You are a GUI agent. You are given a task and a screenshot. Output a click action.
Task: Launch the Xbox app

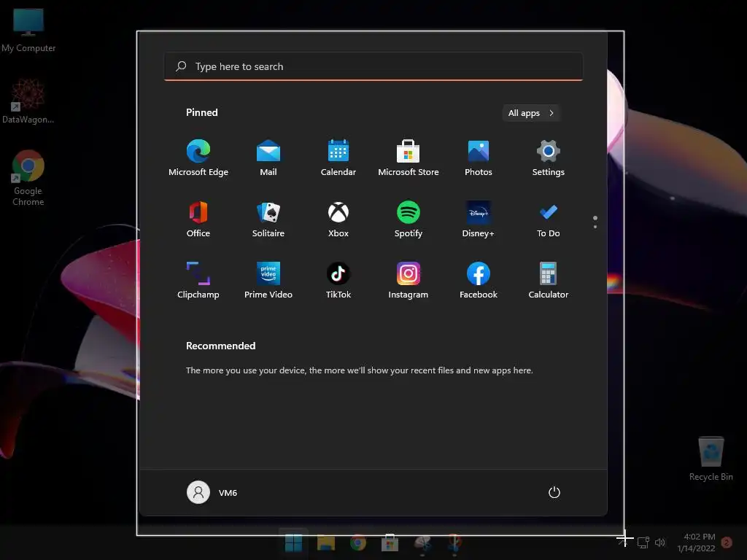(338, 219)
